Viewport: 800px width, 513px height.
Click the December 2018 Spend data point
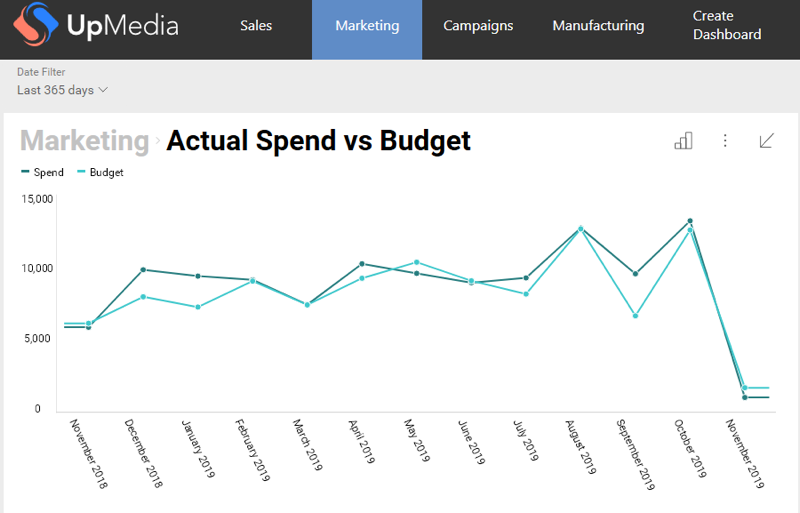click(x=143, y=269)
